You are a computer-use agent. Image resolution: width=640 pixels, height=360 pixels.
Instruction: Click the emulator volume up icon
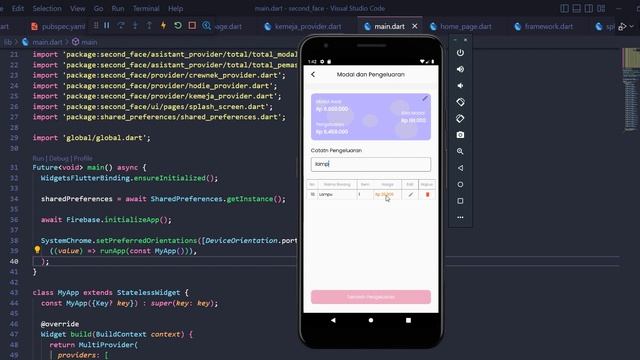pos(460,69)
